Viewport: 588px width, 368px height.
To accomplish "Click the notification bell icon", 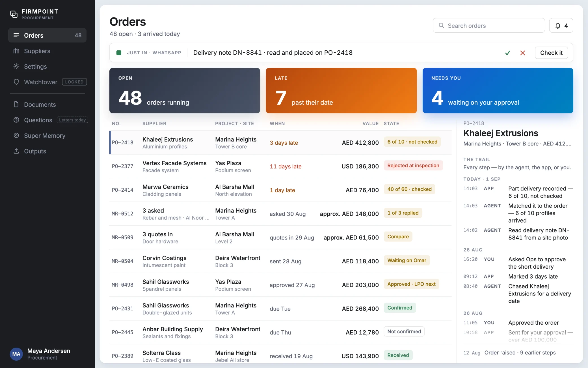I will (558, 26).
